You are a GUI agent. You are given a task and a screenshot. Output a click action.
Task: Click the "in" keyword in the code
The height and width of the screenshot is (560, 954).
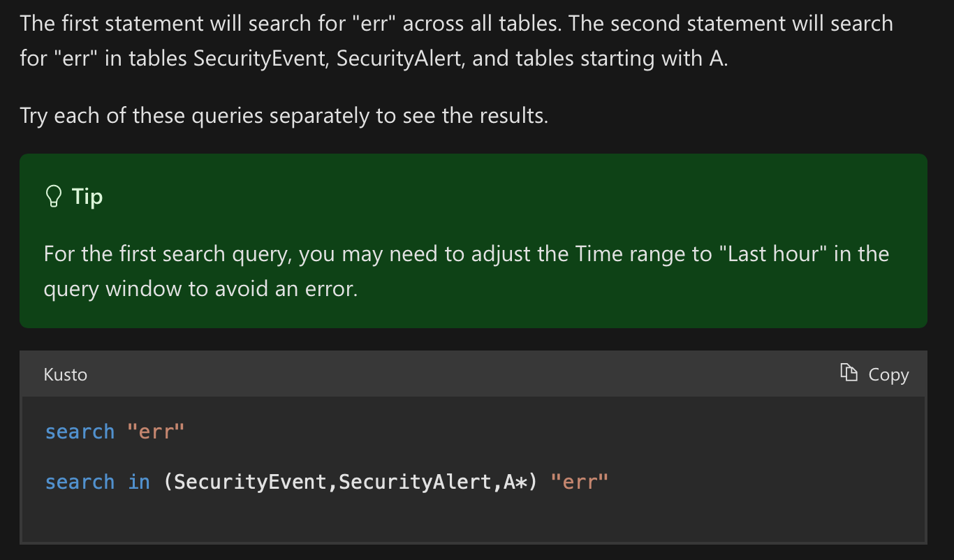(139, 482)
